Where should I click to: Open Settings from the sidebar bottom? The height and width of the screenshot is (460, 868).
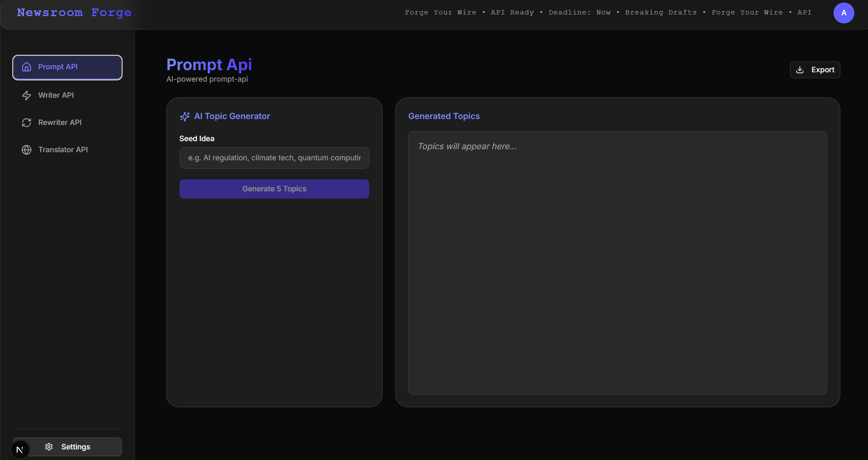[x=75, y=447]
